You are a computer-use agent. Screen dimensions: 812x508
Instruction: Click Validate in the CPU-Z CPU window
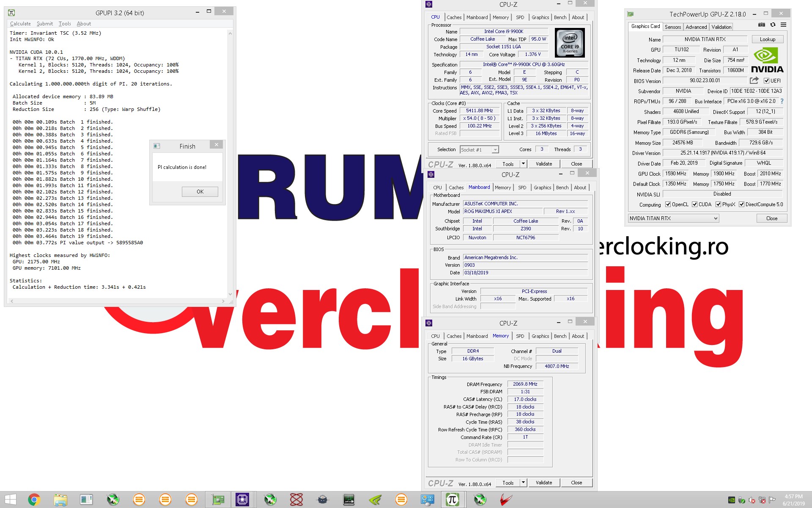544,164
